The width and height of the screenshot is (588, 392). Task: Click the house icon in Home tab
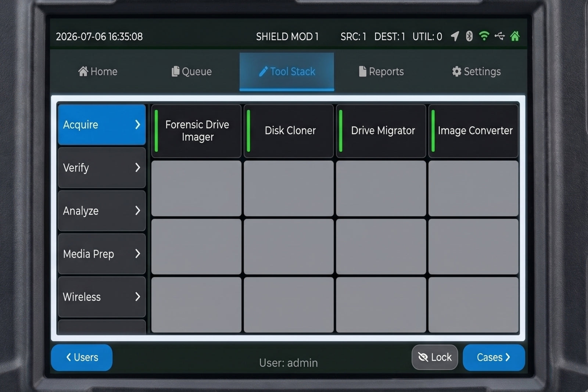(x=83, y=71)
